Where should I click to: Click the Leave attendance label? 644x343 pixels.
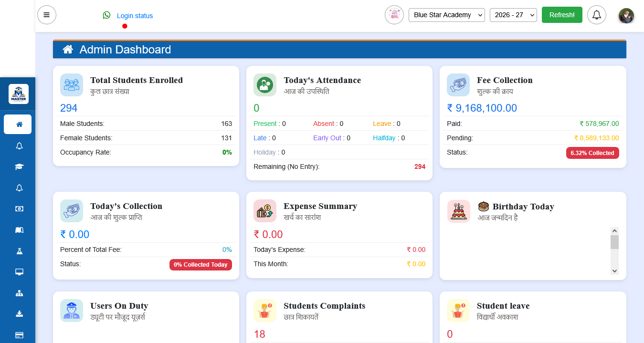pos(382,124)
